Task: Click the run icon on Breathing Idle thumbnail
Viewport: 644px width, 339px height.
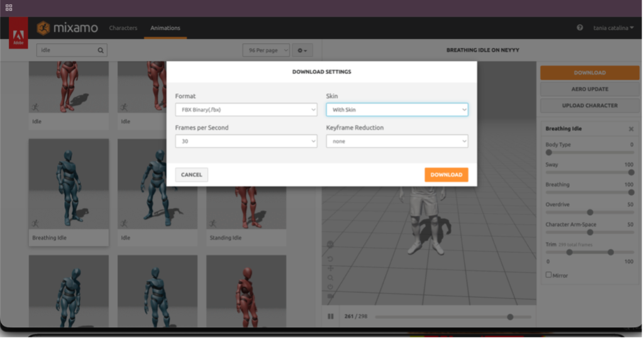Action: (x=35, y=223)
